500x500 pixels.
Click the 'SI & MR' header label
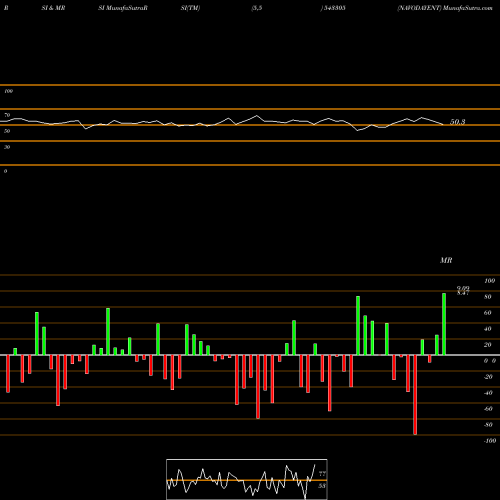[x=53, y=8]
